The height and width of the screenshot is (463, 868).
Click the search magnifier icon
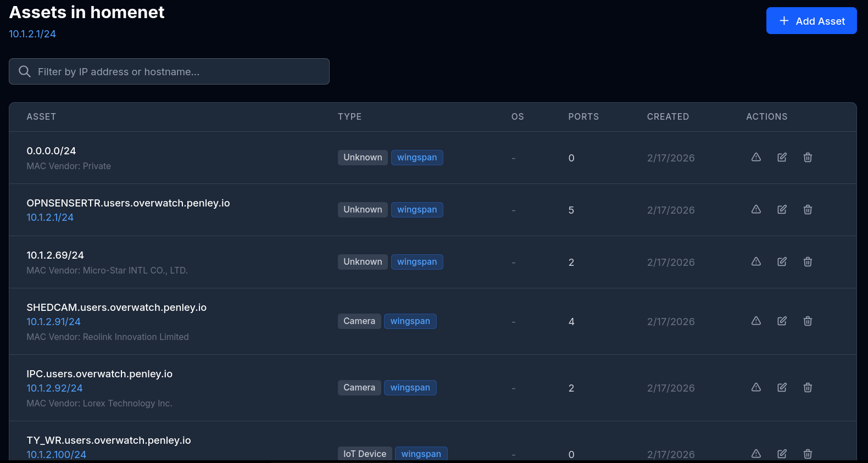[25, 71]
